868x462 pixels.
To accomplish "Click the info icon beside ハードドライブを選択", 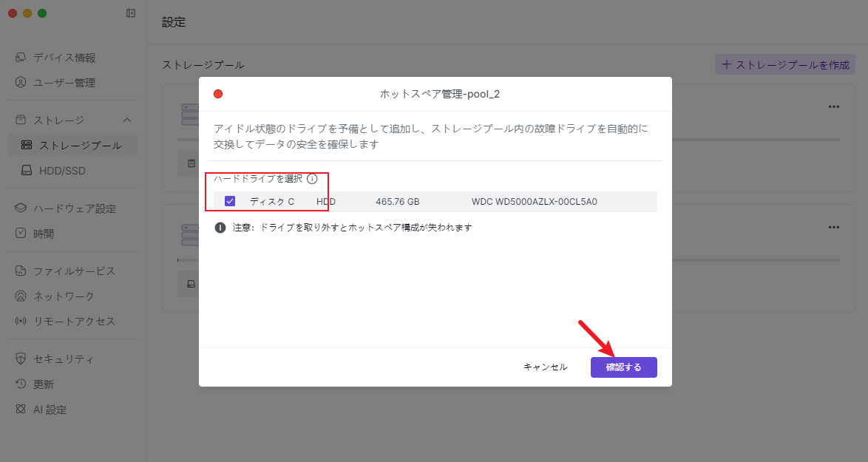I will 312,179.
